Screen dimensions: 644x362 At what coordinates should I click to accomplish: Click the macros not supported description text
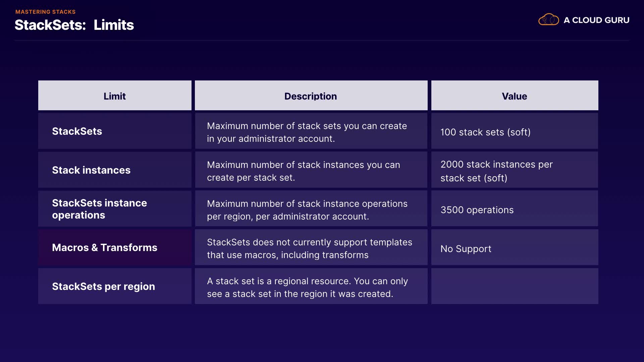309,248
